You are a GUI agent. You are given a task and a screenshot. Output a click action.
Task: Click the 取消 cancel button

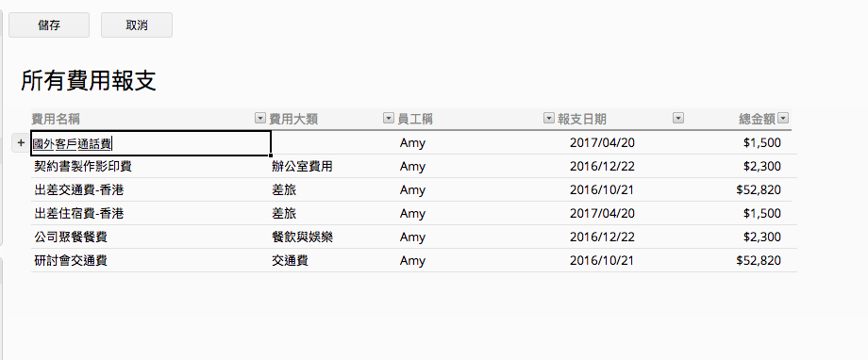tap(136, 25)
